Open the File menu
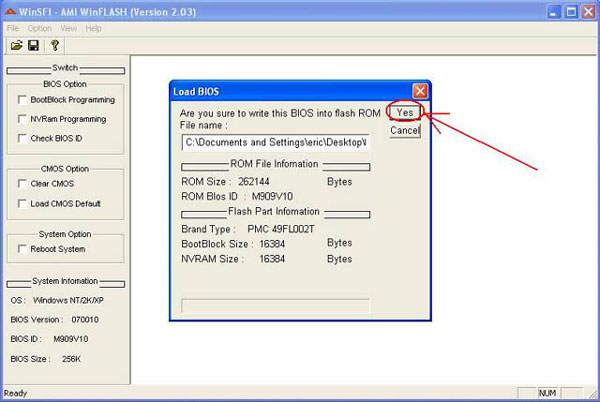The width and height of the screenshot is (600, 402). coord(13,28)
